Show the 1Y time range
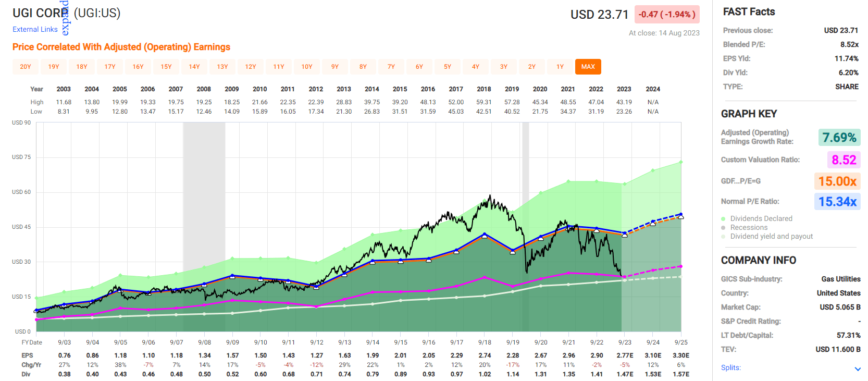 (x=560, y=67)
